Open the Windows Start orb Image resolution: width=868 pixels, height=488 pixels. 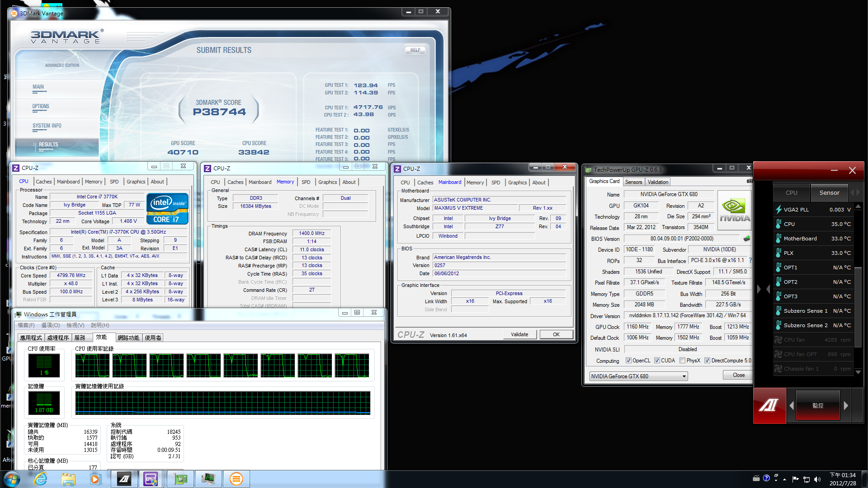[12, 479]
